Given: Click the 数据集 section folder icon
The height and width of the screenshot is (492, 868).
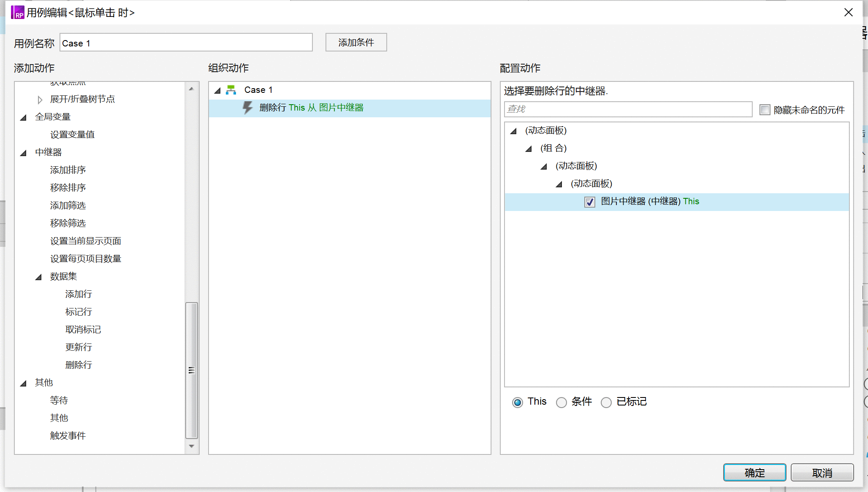Looking at the screenshot, I should (38, 276).
